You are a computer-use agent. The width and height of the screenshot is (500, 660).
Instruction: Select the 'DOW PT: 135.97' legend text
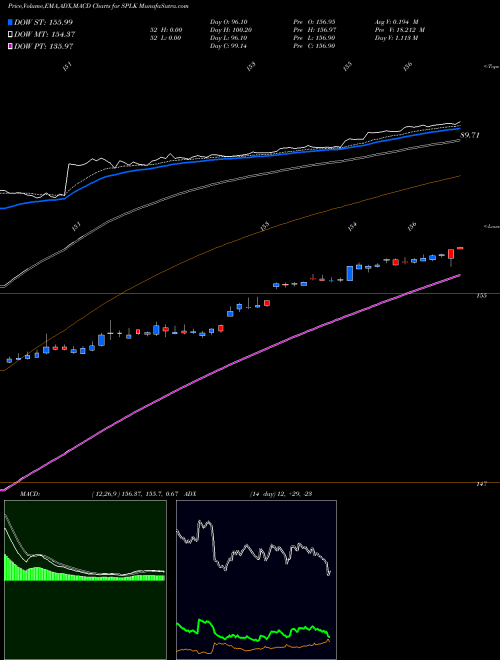(x=44, y=46)
